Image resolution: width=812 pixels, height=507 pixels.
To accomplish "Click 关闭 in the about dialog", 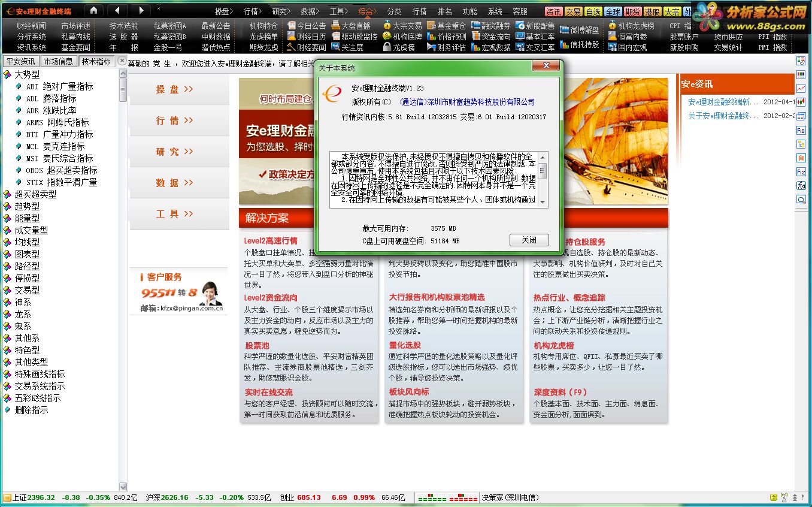I will (x=529, y=240).
